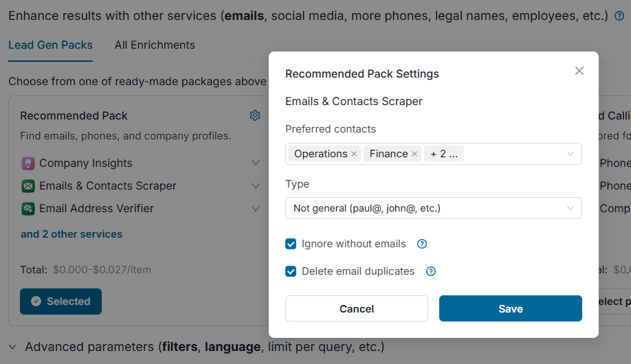Remove the Finance tag from preferred contacts
The height and width of the screenshot is (364, 631).
[x=414, y=154]
